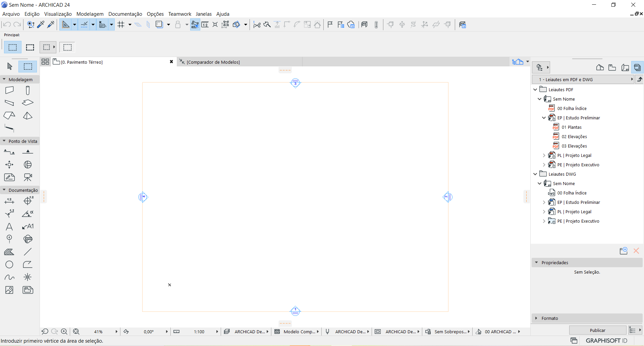Click the Publicar button
Image resolution: width=644 pixels, height=346 pixels.
pyautogui.click(x=597, y=330)
